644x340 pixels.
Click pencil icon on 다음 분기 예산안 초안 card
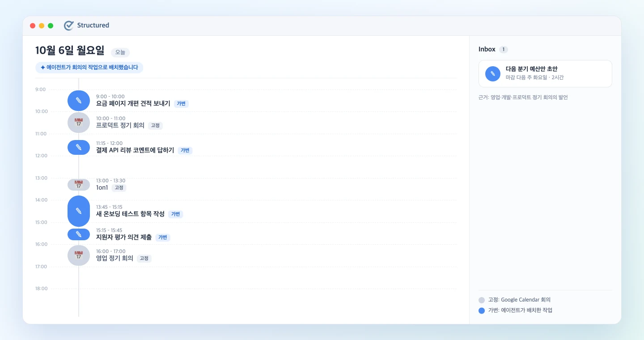(493, 74)
